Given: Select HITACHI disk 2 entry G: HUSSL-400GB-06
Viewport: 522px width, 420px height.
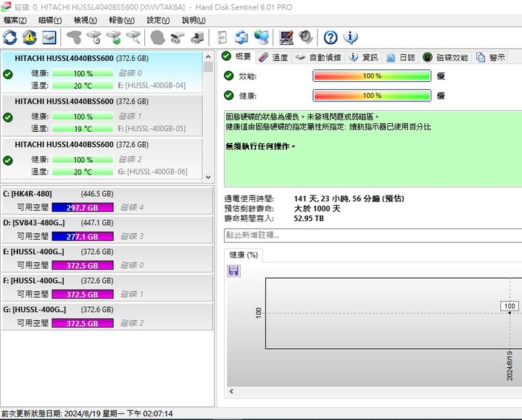Looking at the screenshot, I should [x=102, y=159].
